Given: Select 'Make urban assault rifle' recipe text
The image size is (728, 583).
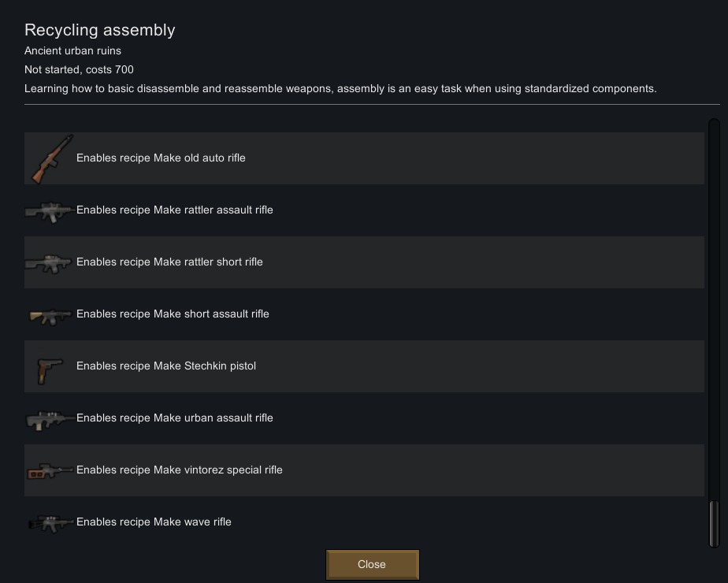Looking at the screenshot, I should pyautogui.click(x=213, y=418).
